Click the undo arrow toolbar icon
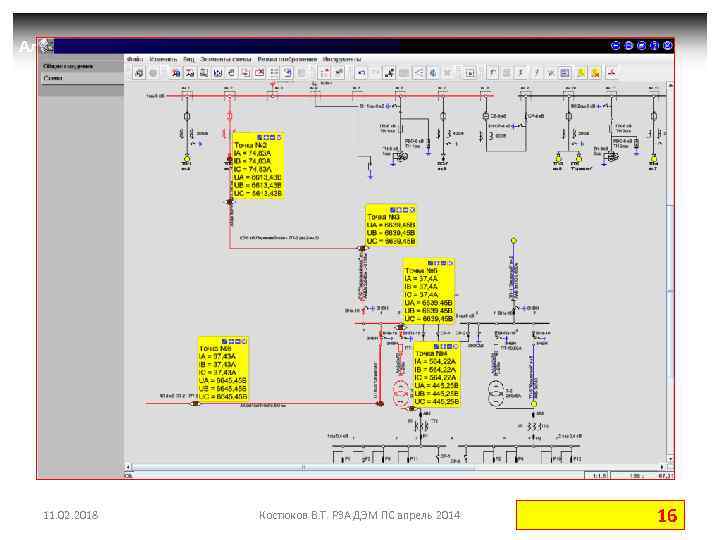Viewport: 720px width, 540px height. (x=361, y=73)
